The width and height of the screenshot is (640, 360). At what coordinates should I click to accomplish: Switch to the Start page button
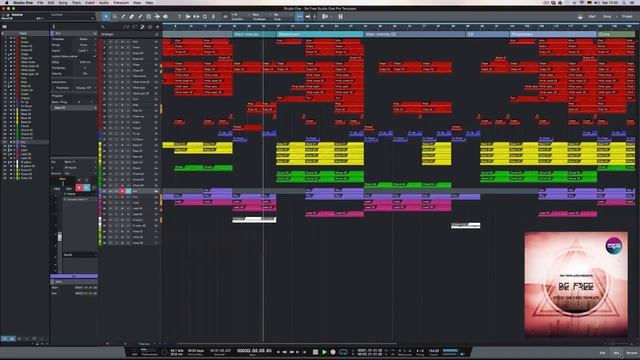[592, 17]
